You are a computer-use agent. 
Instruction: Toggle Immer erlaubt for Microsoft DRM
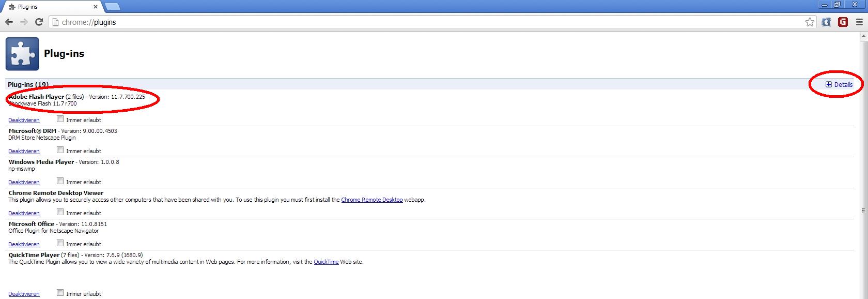[x=60, y=150]
